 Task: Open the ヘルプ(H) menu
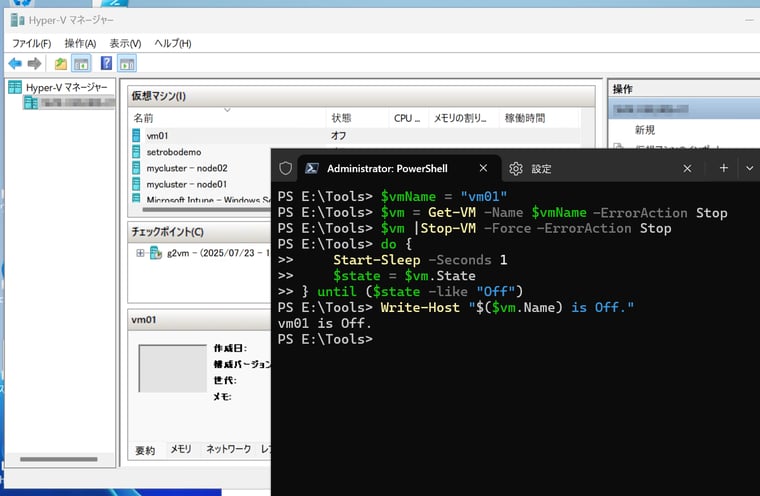point(173,44)
